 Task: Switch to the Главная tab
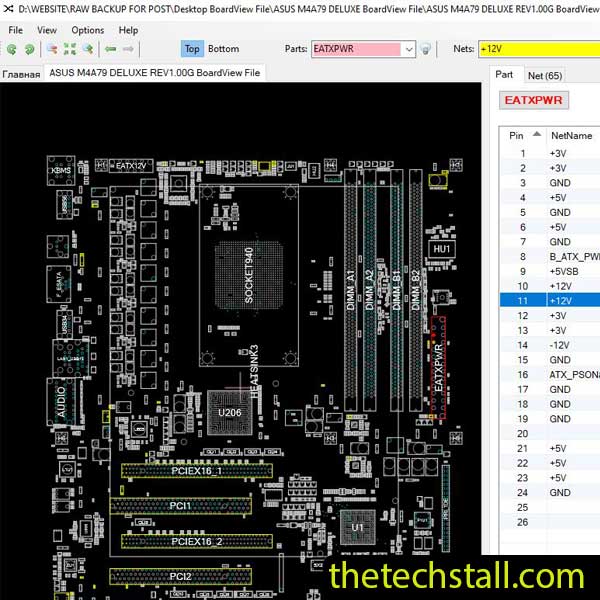pyautogui.click(x=21, y=74)
